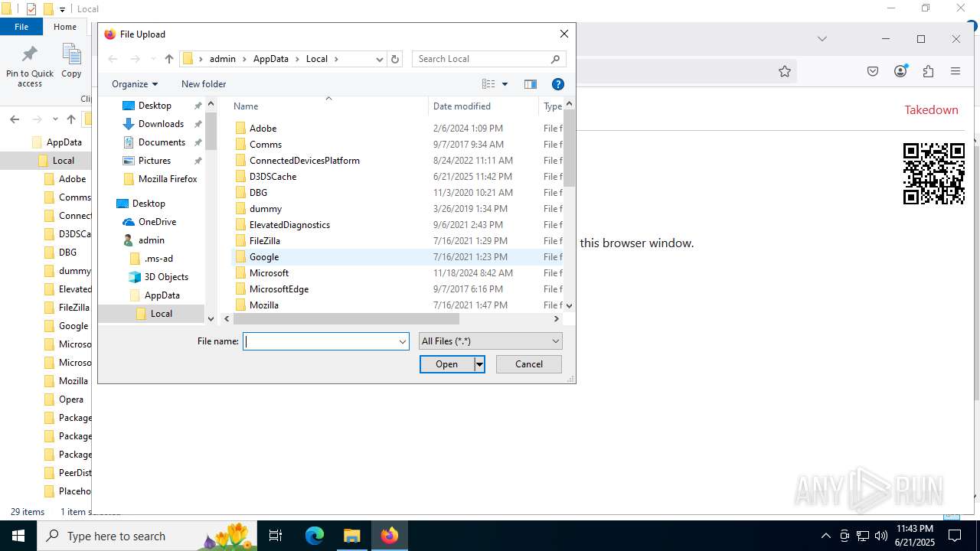Open Windows Start menu
The height and width of the screenshot is (551, 980).
coord(18,536)
